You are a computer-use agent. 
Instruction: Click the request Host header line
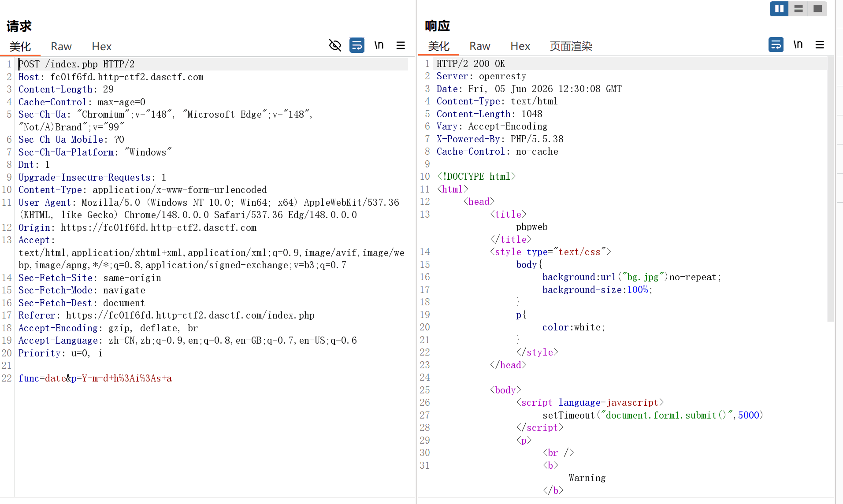(x=111, y=77)
